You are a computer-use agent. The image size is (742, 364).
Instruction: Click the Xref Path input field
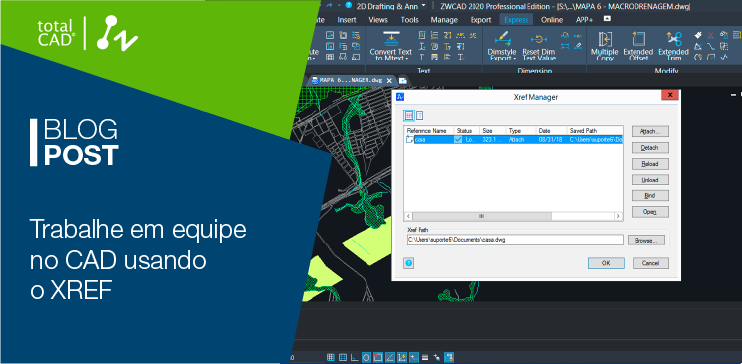(514, 240)
